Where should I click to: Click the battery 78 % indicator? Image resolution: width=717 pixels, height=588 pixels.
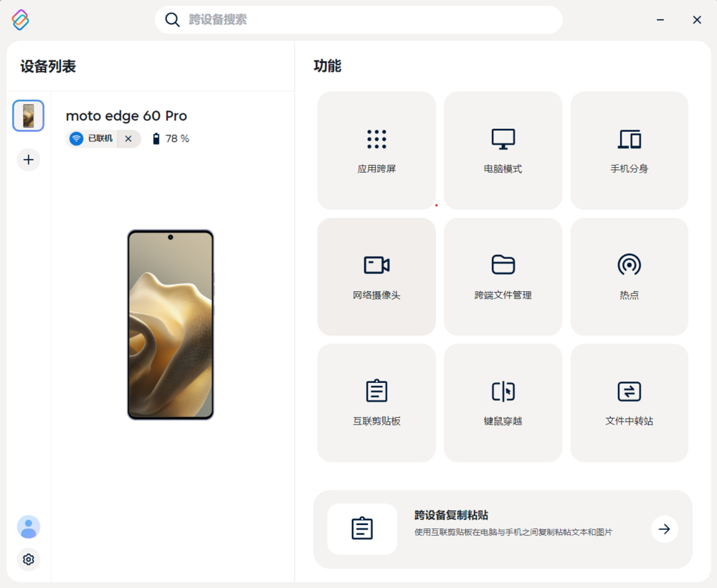click(171, 138)
